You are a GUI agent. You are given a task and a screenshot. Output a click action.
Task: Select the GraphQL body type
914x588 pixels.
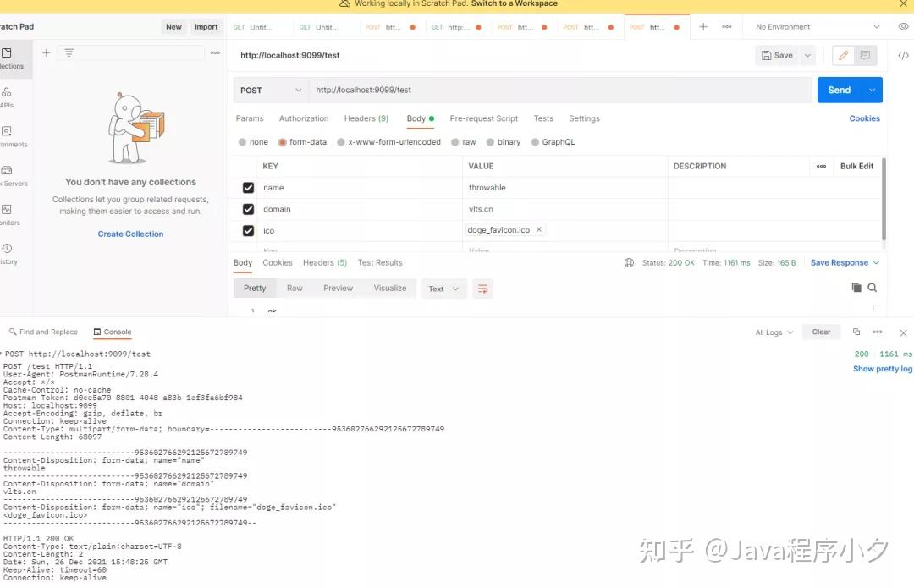553,142
